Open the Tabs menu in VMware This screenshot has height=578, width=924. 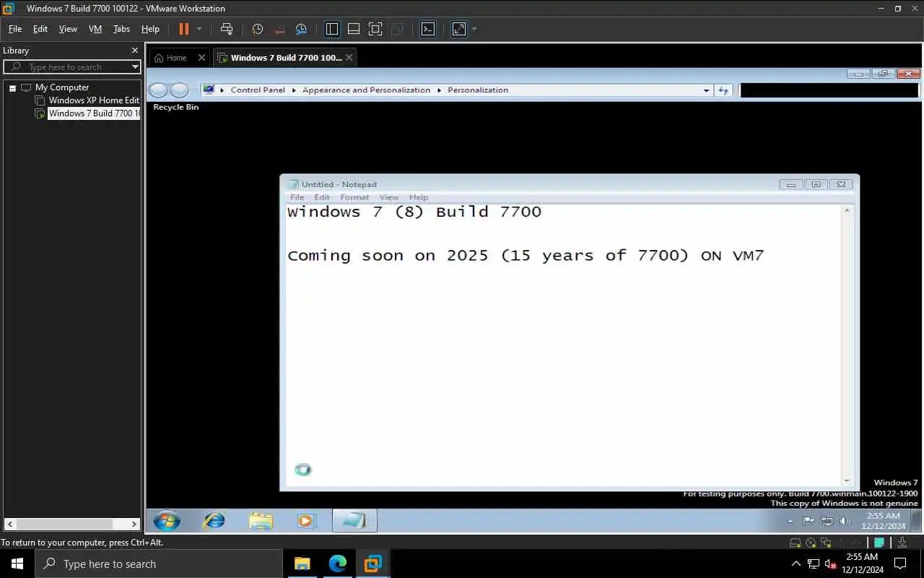click(121, 29)
